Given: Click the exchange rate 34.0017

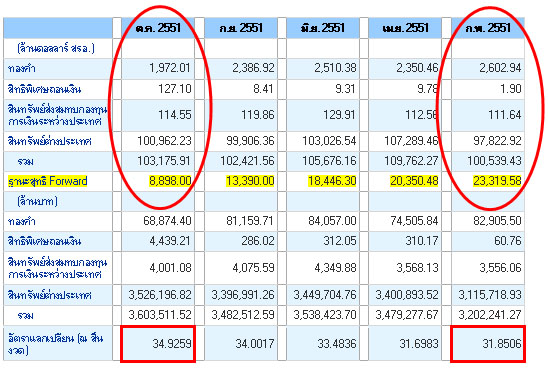Looking at the screenshot, I should point(254,344).
